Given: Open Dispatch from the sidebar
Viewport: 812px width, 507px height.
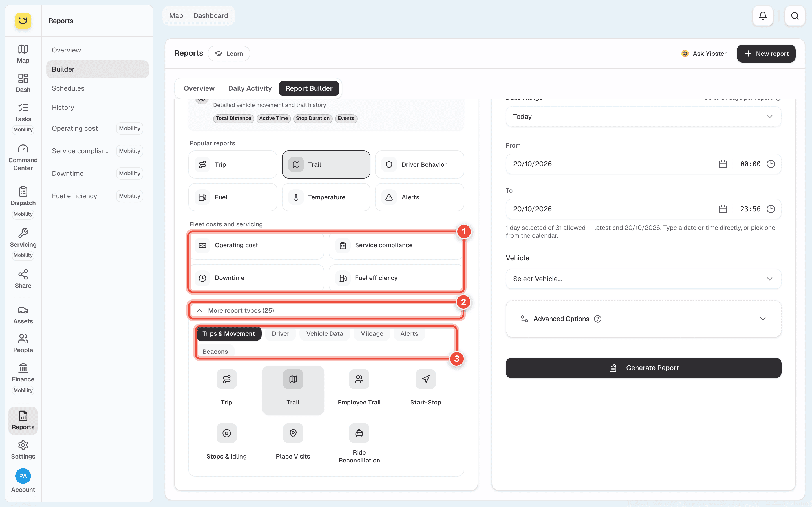Looking at the screenshot, I should pos(23,196).
